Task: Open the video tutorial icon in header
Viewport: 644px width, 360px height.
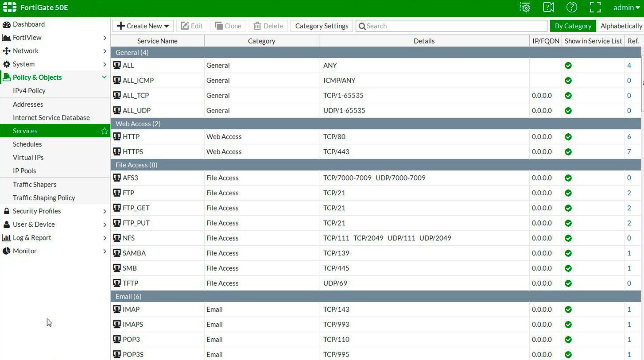Action: coord(548,8)
